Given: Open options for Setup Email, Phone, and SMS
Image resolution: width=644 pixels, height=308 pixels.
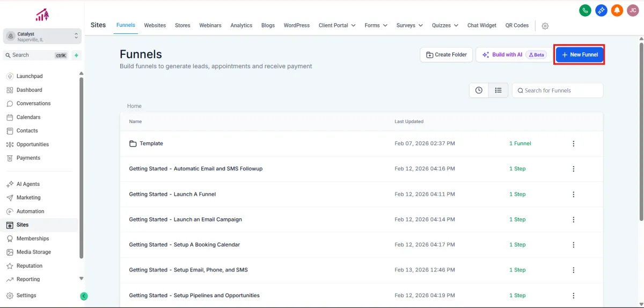Looking at the screenshot, I should click(x=573, y=270).
